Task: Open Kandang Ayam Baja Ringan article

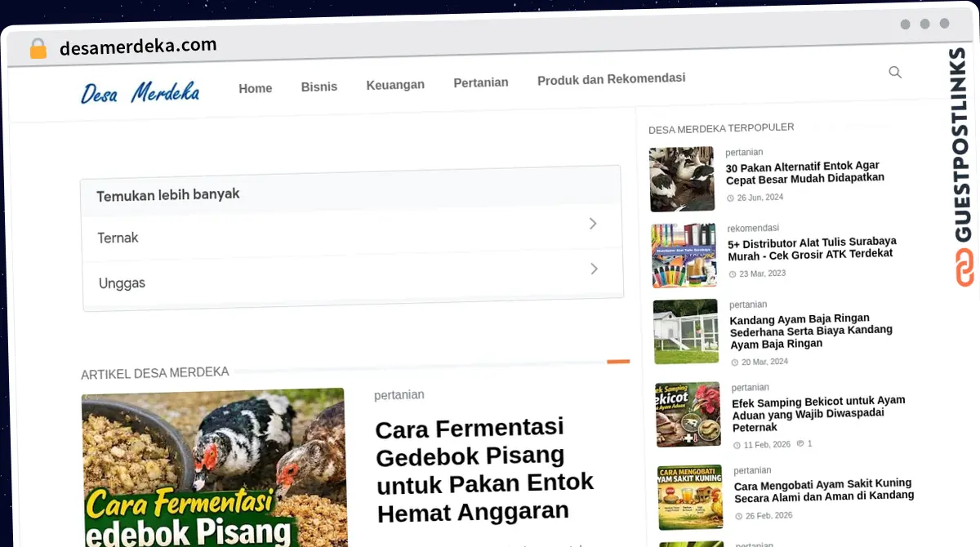Action: tap(811, 331)
